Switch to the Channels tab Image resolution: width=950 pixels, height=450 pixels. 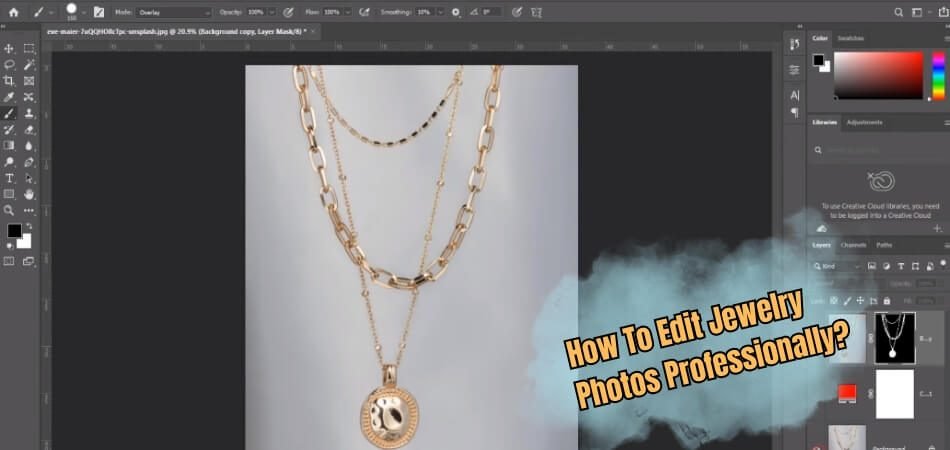click(x=853, y=245)
